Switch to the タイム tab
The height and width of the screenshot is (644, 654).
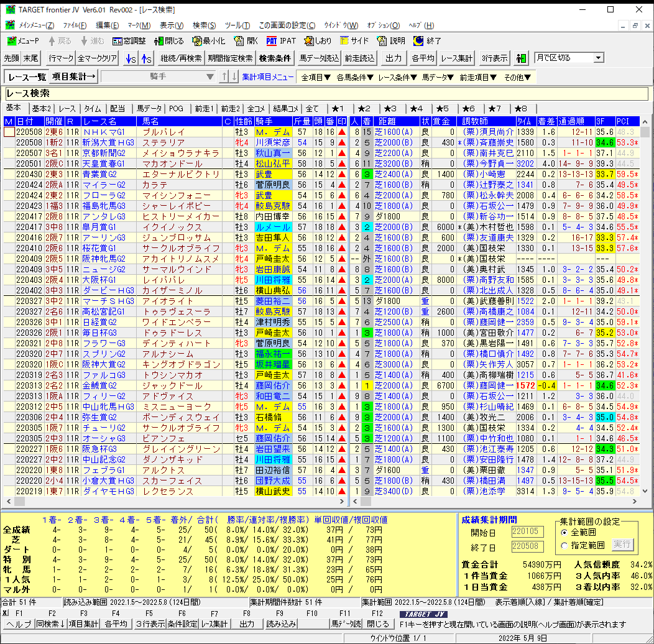(93, 109)
